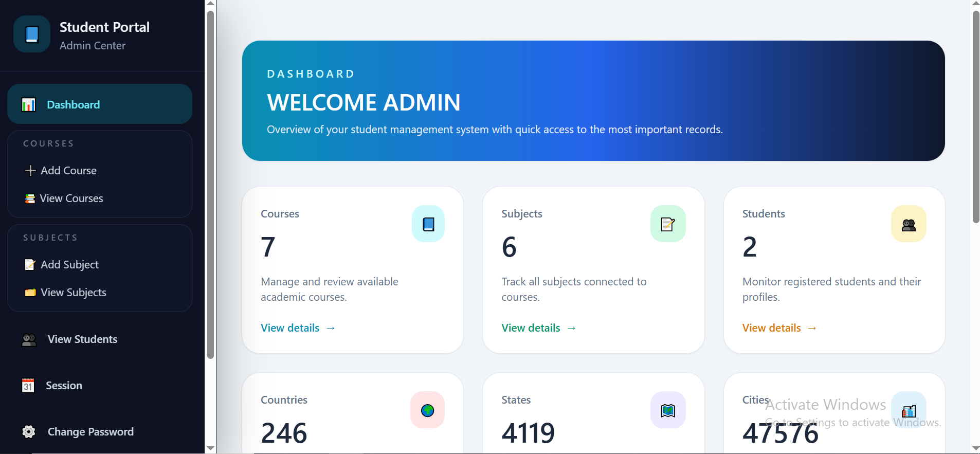Click the COURSES section label in sidebar

pos(49,144)
